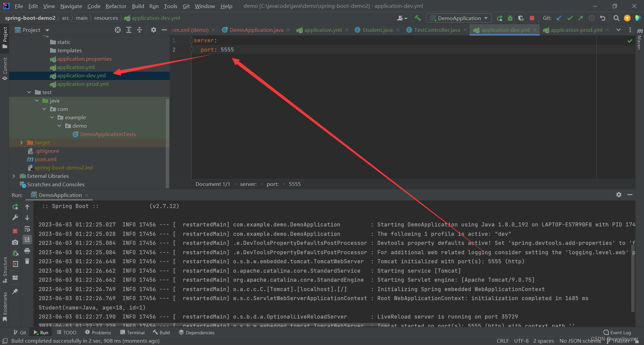Toggle tool window bars corner icon
This screenshot has width=644, height=345.
(5, 341)
